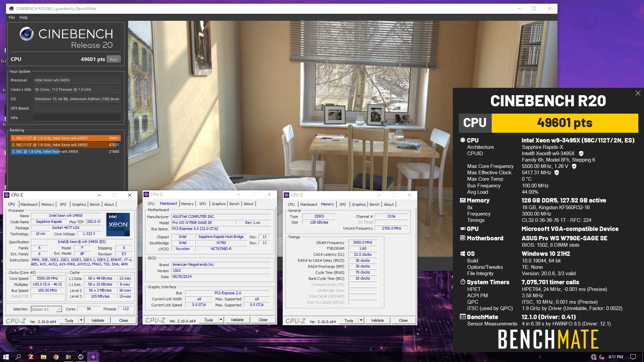Click Kingston KF560R32-16 memory text
The width and height of the screenshot is (644, 362).
coord(556,207)
